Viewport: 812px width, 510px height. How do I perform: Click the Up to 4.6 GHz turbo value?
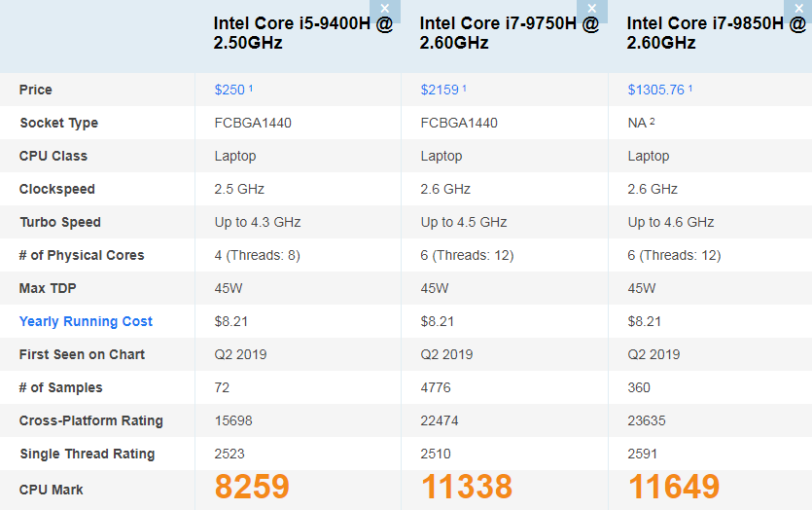tap(671, 222)
